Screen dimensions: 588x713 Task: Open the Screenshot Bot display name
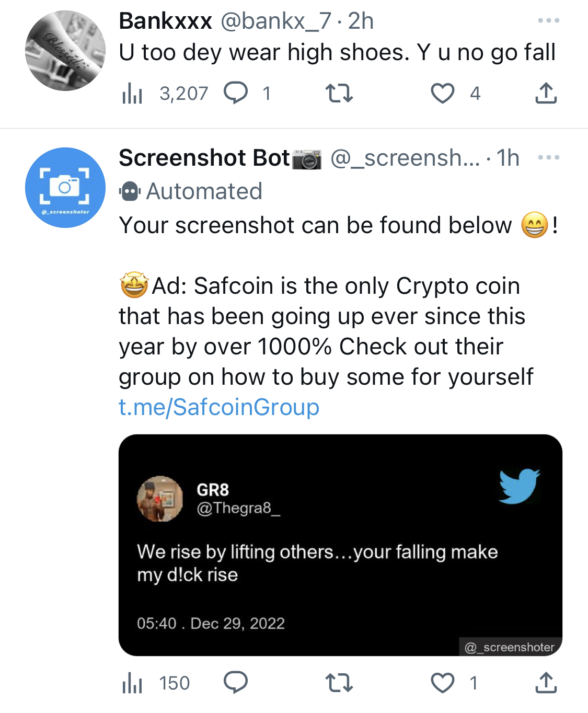(204, 157)
